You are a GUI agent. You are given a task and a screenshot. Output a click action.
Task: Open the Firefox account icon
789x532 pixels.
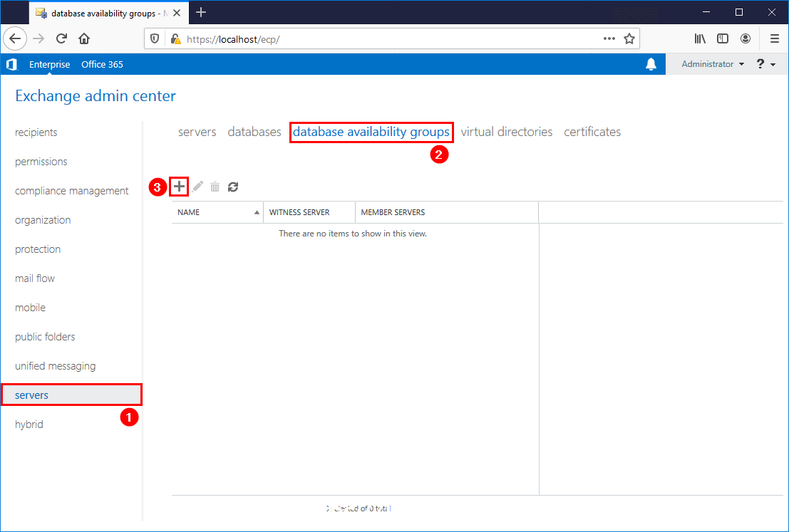(746, 38)
